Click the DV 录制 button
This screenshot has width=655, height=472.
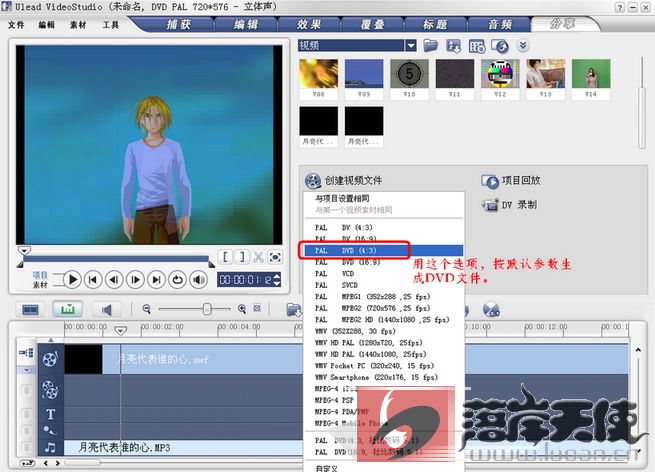(509, 205)
